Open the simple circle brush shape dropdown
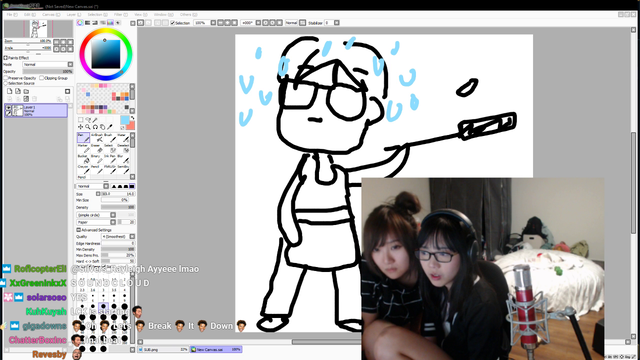640x360 pixels. 96,215
